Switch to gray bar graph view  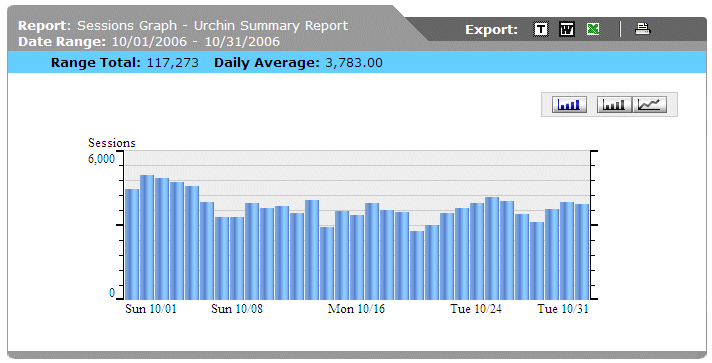pos(614,104)
